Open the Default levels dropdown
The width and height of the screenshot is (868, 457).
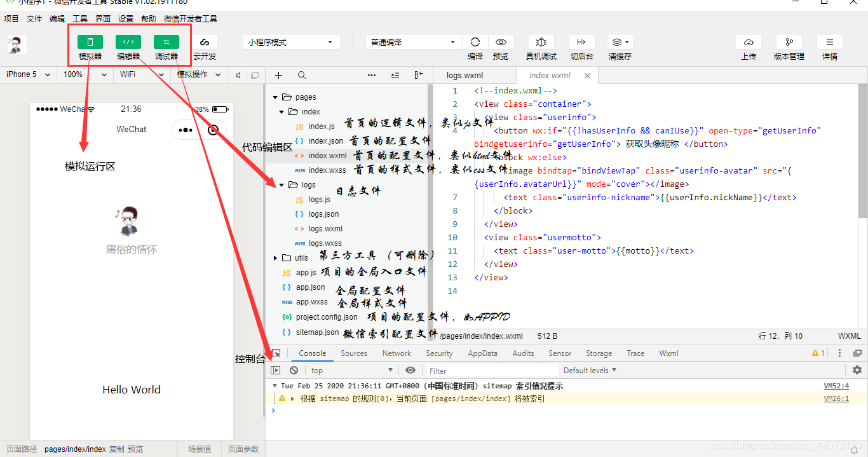pos(590,370)
